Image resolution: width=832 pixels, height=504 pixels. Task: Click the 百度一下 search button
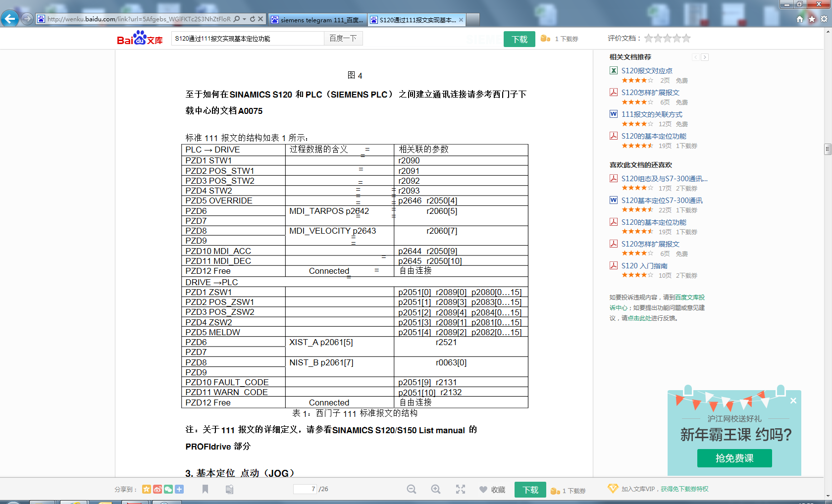(343, 39)
